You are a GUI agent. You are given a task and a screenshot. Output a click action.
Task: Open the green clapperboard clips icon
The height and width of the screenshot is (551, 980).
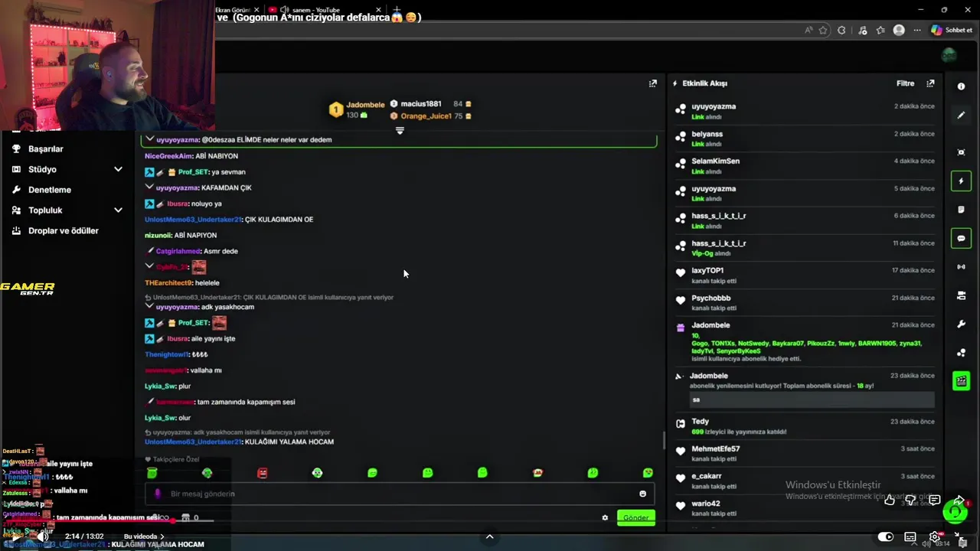[961, 381]
